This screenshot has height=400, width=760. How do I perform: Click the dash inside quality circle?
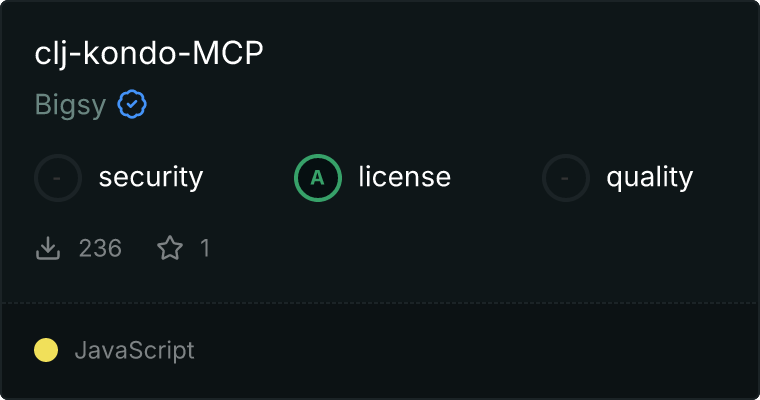(565, 178)
